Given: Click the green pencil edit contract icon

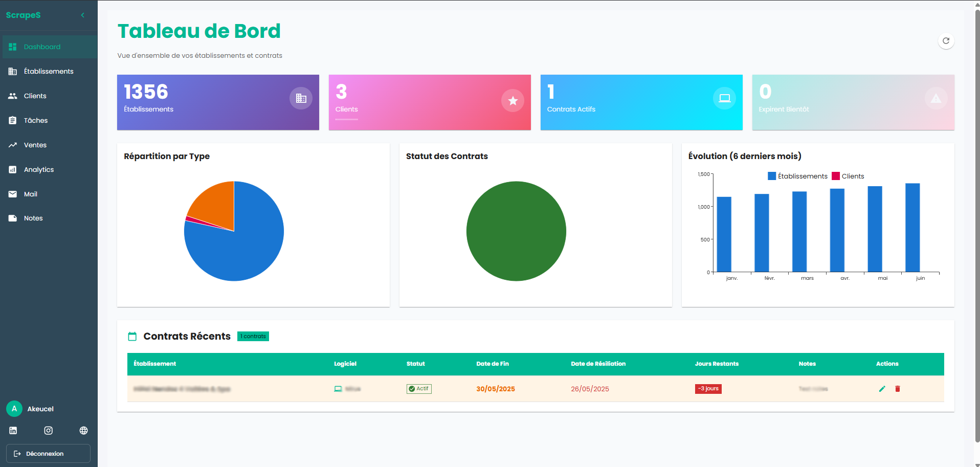Looking at the screenshot, I should (882, 389).
